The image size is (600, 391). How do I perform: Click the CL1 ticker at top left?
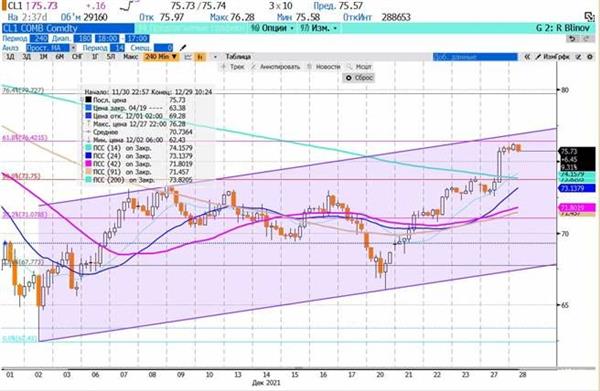(x=15, y=6)
